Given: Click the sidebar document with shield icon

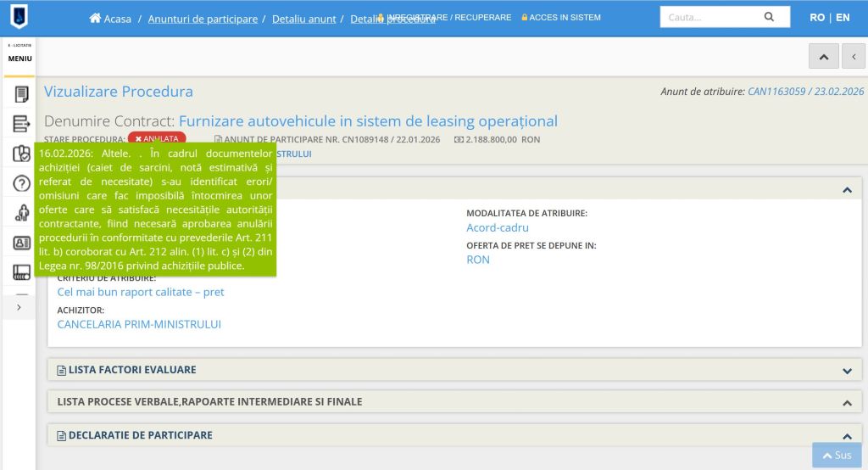Looking at the screenshot, I should click(x=21, y=154).
